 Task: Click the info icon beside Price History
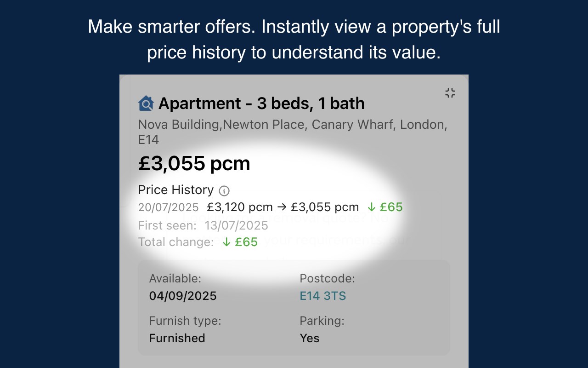tap(224, 190)
